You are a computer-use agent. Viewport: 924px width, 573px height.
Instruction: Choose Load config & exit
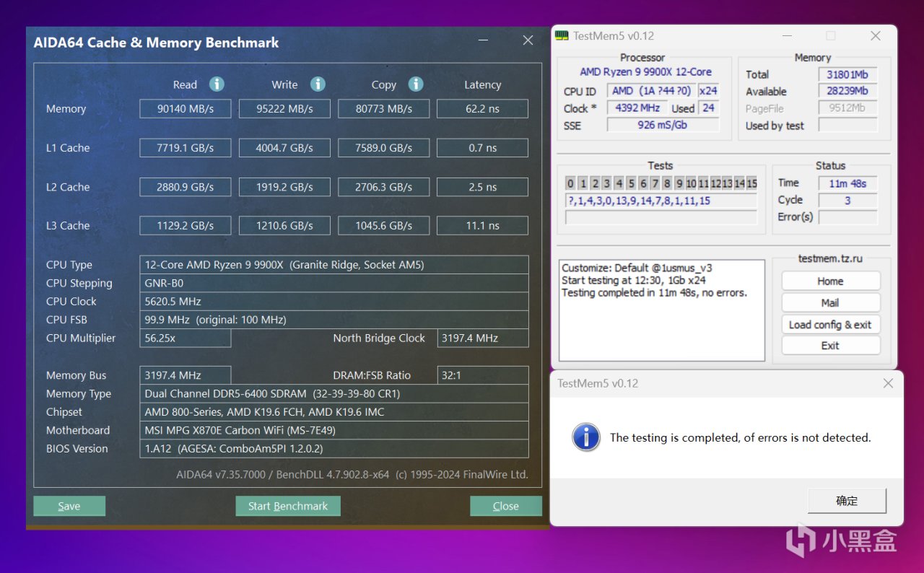[x=830, y=324]
